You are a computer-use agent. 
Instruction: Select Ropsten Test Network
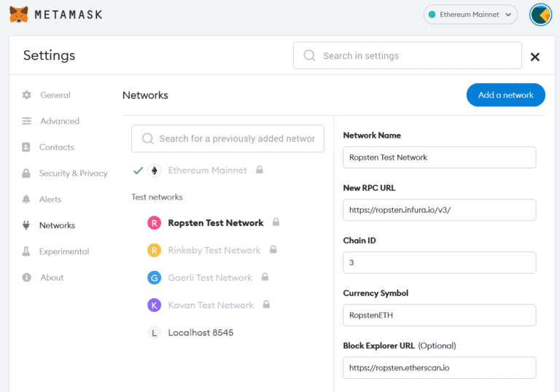pyautogui.click(x=216, y=223)
